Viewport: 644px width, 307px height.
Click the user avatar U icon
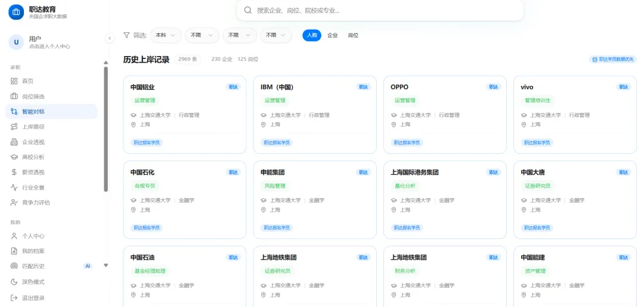pos(17,42)
